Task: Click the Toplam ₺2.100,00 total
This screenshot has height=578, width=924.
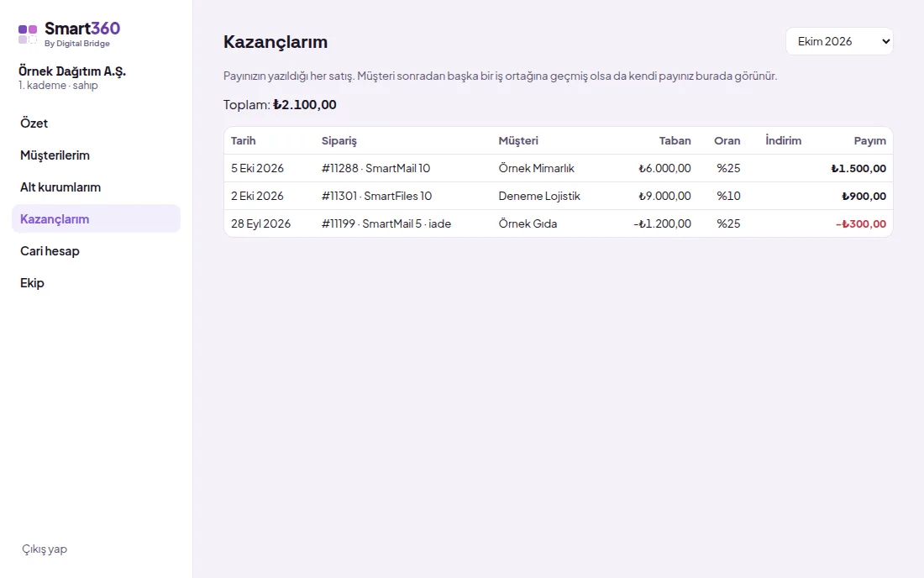Action: click(x=280, y=104)
